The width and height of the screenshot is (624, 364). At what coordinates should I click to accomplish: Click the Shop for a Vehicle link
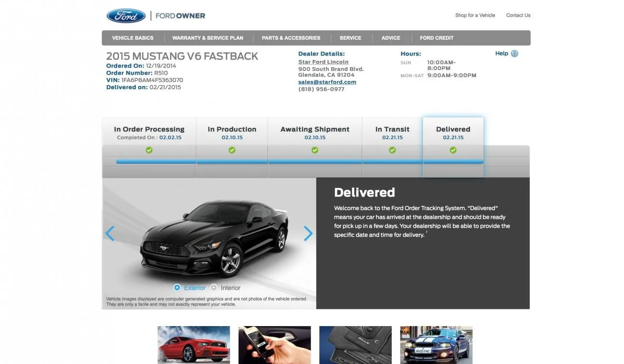click(475, 15)
